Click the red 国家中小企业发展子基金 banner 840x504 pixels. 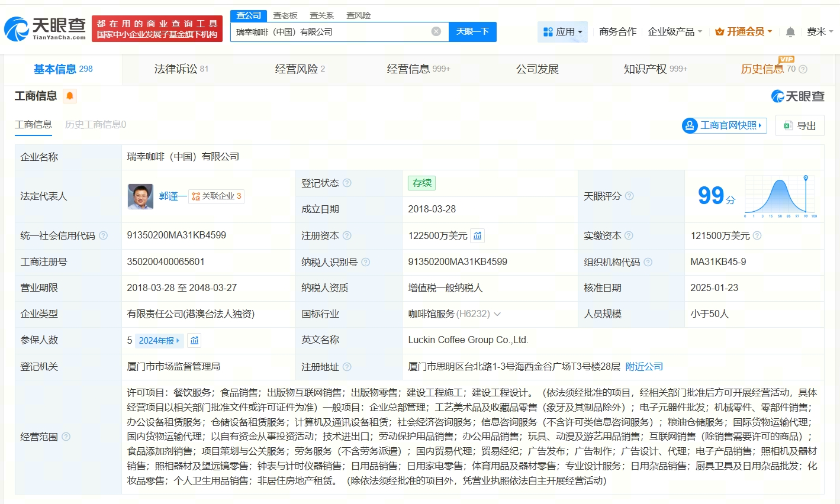pos(157,29)
